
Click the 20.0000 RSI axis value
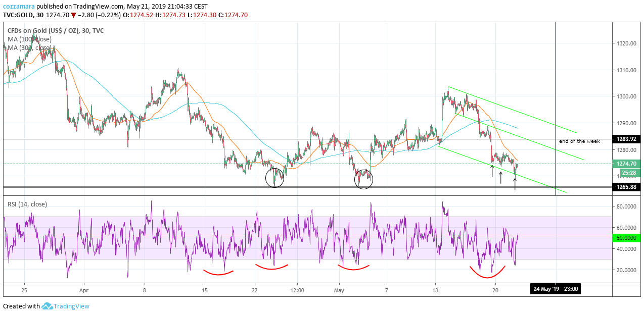(x=627, y=270)
